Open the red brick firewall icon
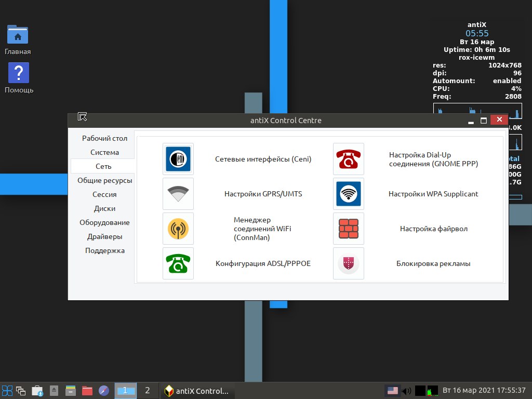The height and width of the screenshot is (399, 532). pos(349,229)
